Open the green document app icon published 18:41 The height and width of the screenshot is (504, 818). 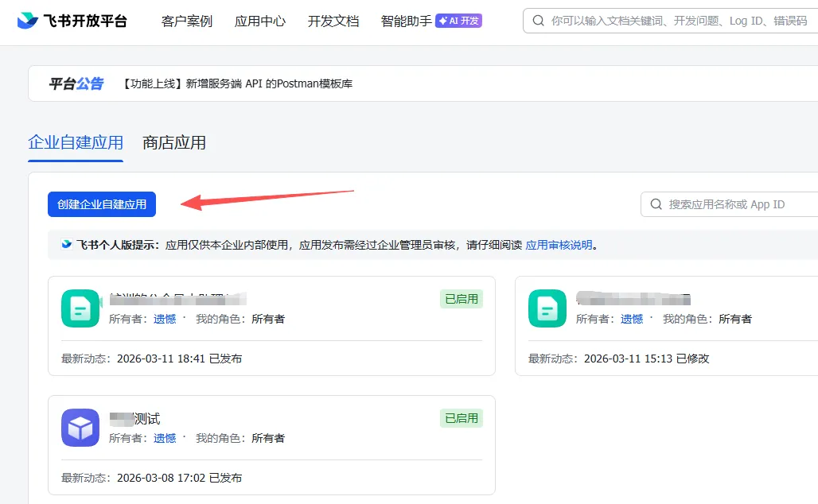pyautogui.click(x=80, y=308)
